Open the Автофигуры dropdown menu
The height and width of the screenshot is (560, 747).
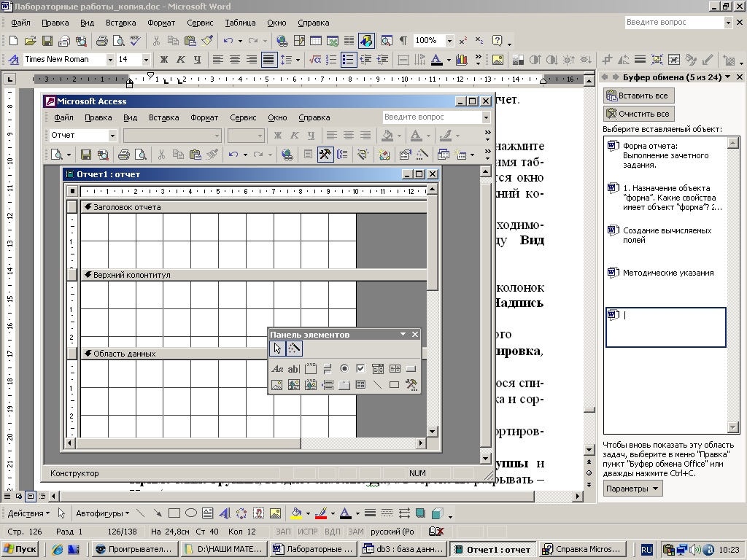point(102,513)
